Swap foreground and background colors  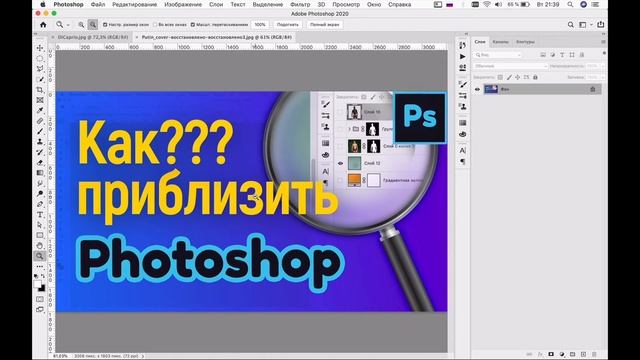(43, 276)
